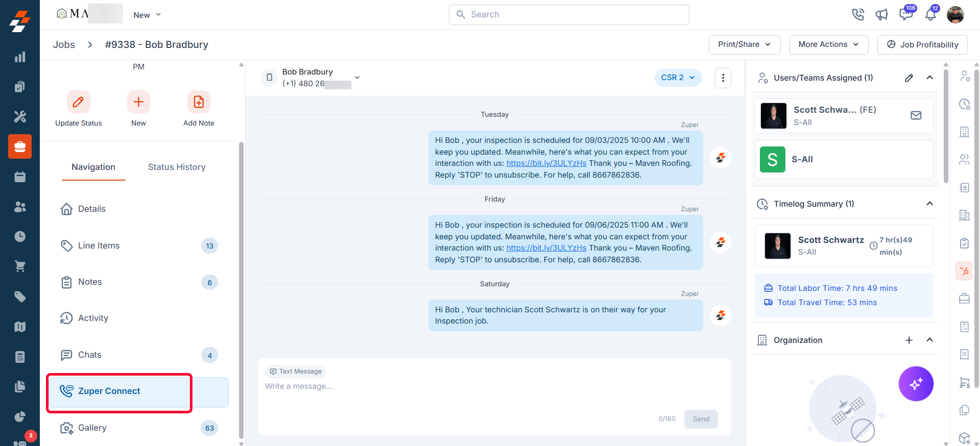Open the price tag sidebar icon
The height and width of the screenshot is (446, 980).
tap(20, 296)
